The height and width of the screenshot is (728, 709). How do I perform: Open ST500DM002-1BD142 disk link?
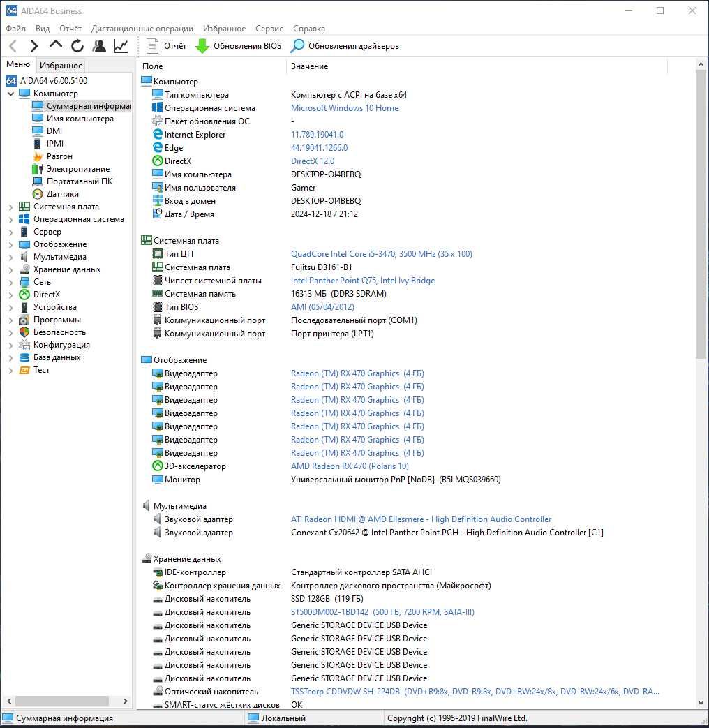point(382,611)
